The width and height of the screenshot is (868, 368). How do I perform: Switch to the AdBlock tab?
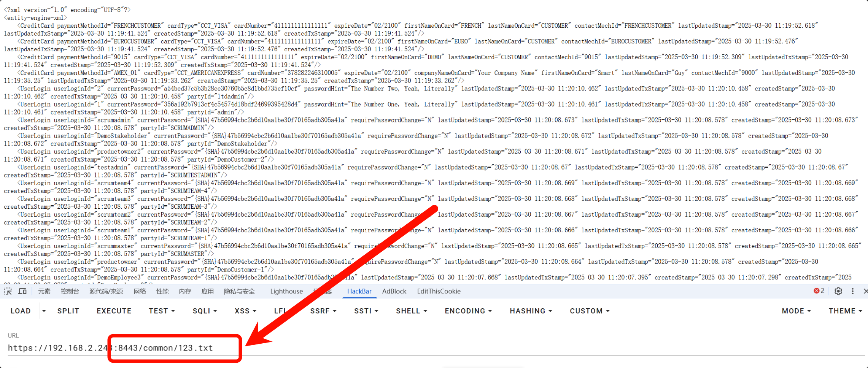394,292
